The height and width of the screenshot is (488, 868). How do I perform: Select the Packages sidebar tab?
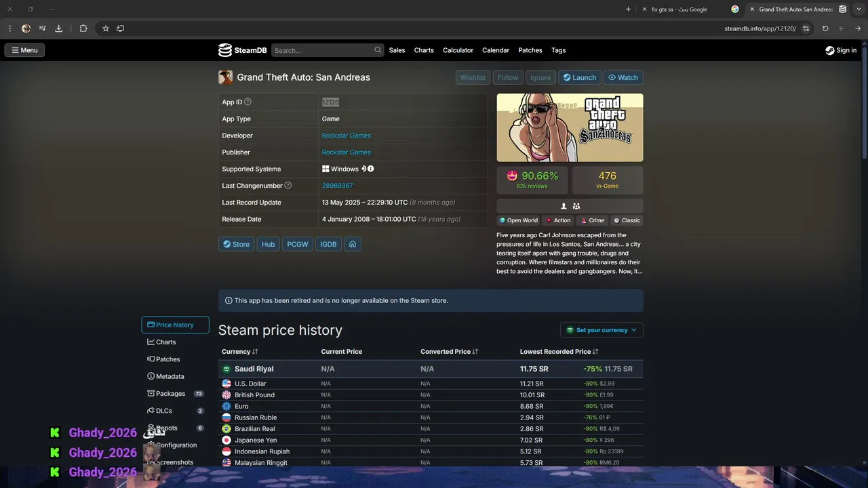(175, 394)
